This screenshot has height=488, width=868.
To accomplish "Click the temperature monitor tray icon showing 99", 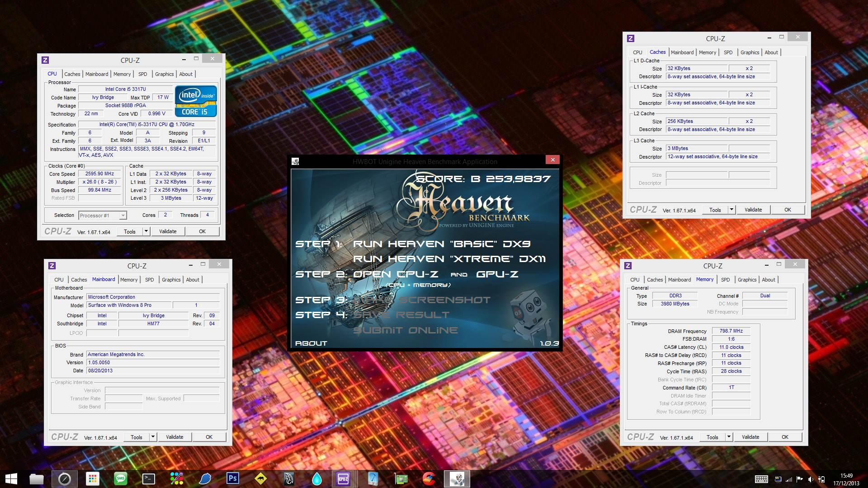I will click(x=778, y=479).
